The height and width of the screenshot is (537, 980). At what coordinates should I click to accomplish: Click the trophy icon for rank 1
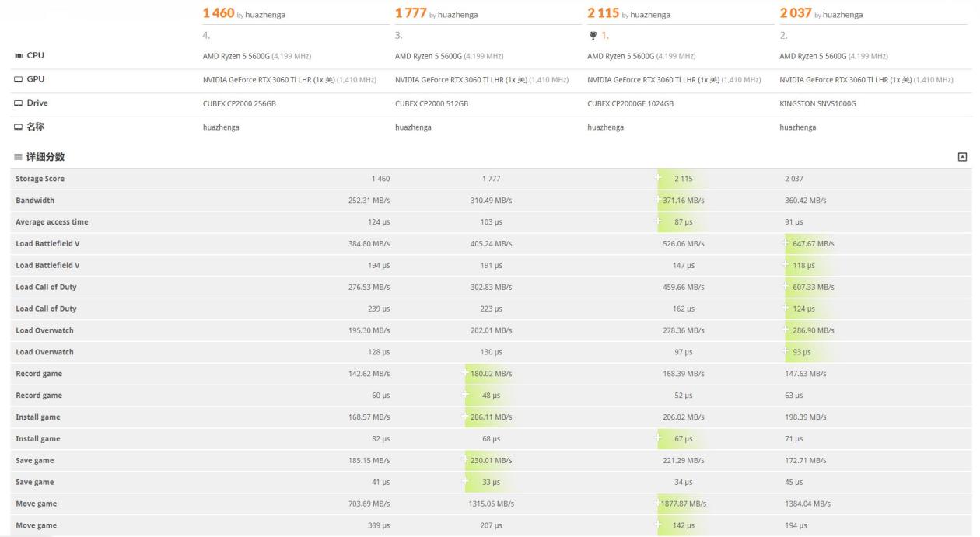point(593,35)
